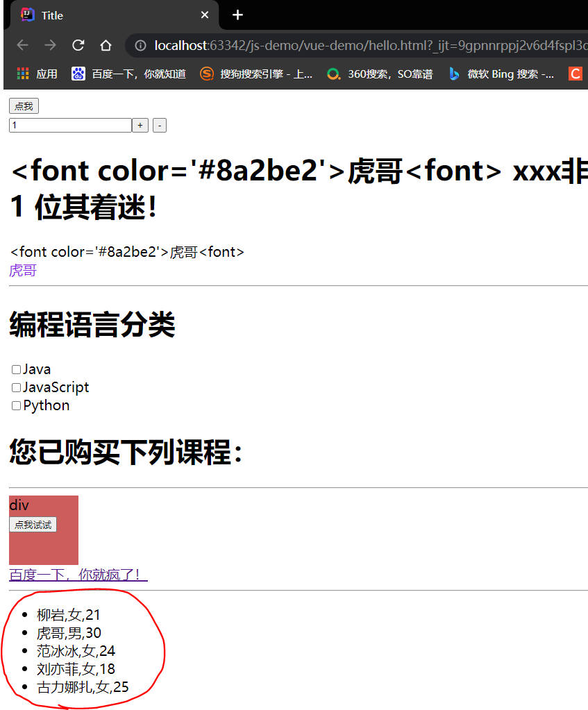This screenshot has width=588, height=710.
Task: Click inside the number input field
Action: pyautogui.click(x=69, y=125)
